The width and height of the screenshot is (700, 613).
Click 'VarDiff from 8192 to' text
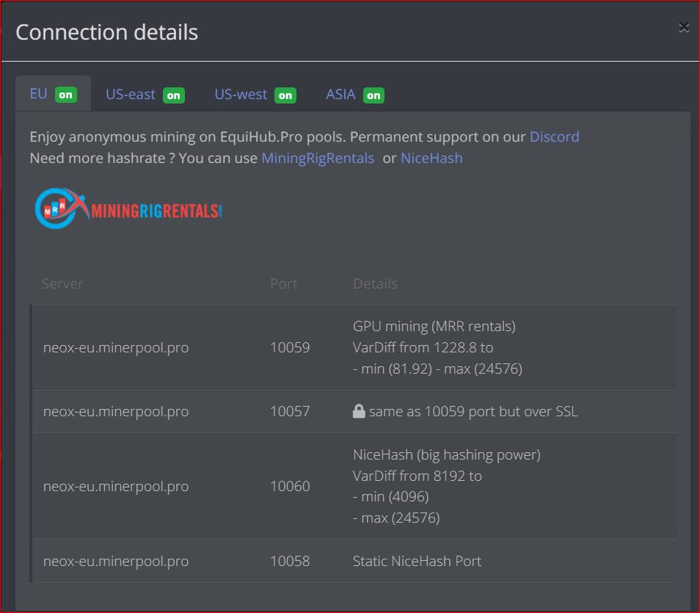point(417,476)
